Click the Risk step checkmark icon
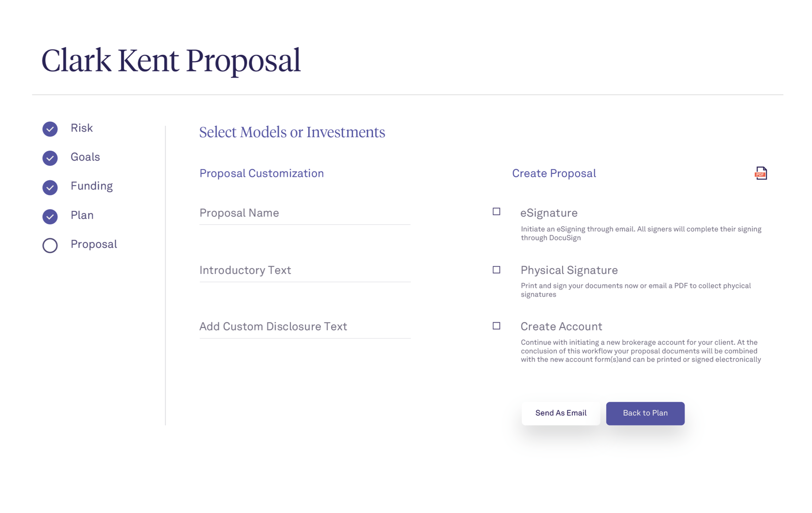The height and width of the screenshot is (513, 812). coord(50,129)
